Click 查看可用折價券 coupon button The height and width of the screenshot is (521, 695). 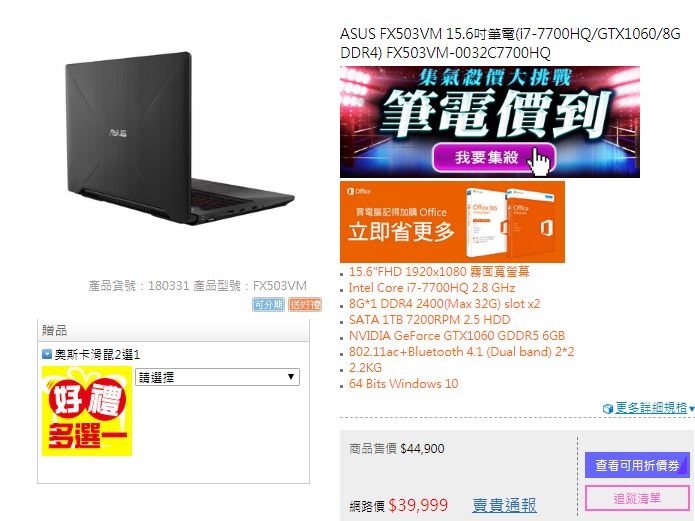click(637, 465)
